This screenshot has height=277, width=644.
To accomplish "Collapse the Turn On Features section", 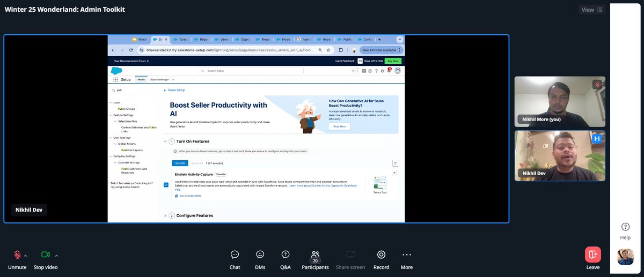I will coord(165,141).
